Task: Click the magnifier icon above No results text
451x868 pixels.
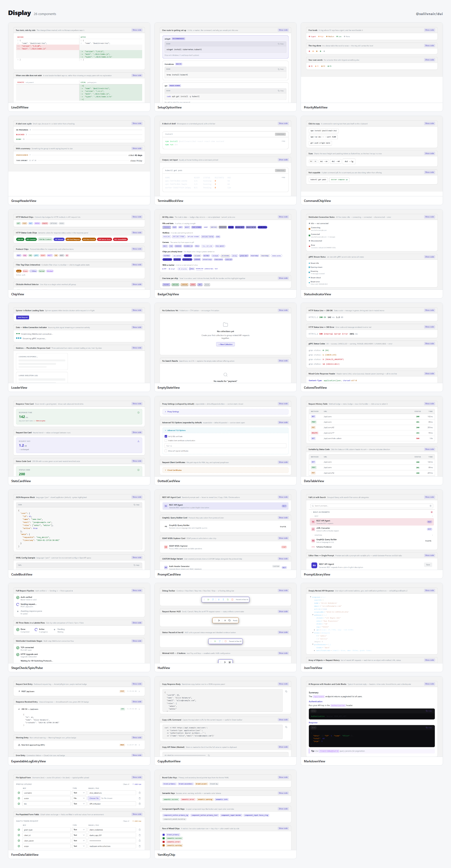Action: (225, 375)
